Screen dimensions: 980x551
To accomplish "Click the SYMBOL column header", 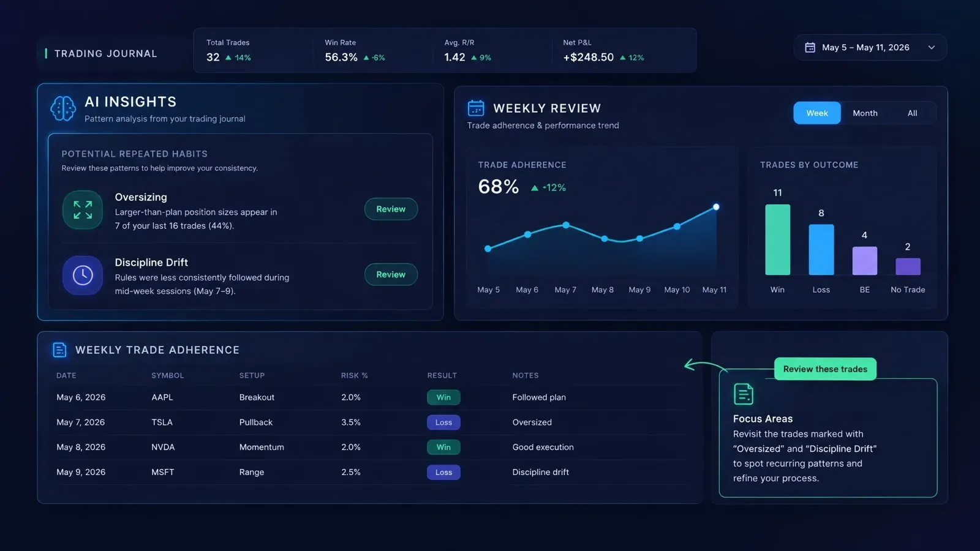I will pyautogui.click(x=168, y=375).
